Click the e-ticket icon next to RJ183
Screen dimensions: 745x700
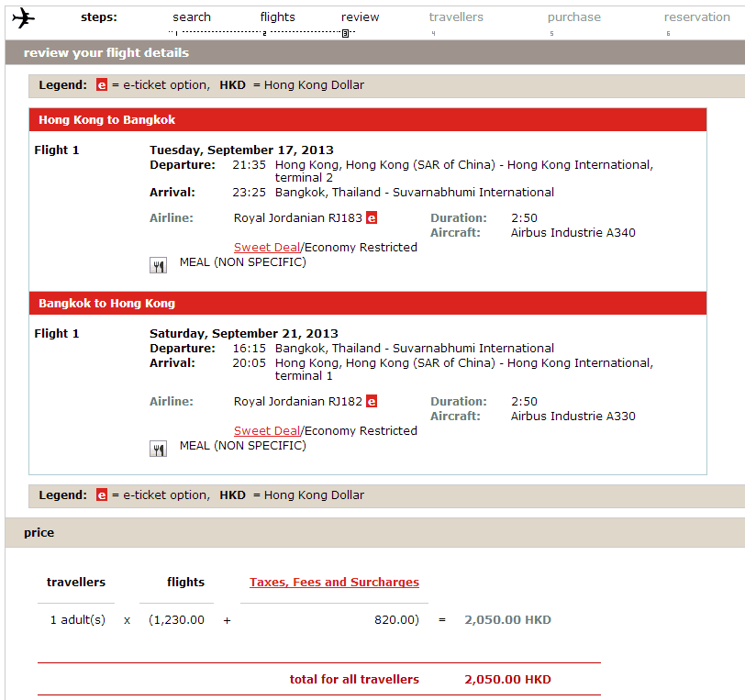pos(372,218)
